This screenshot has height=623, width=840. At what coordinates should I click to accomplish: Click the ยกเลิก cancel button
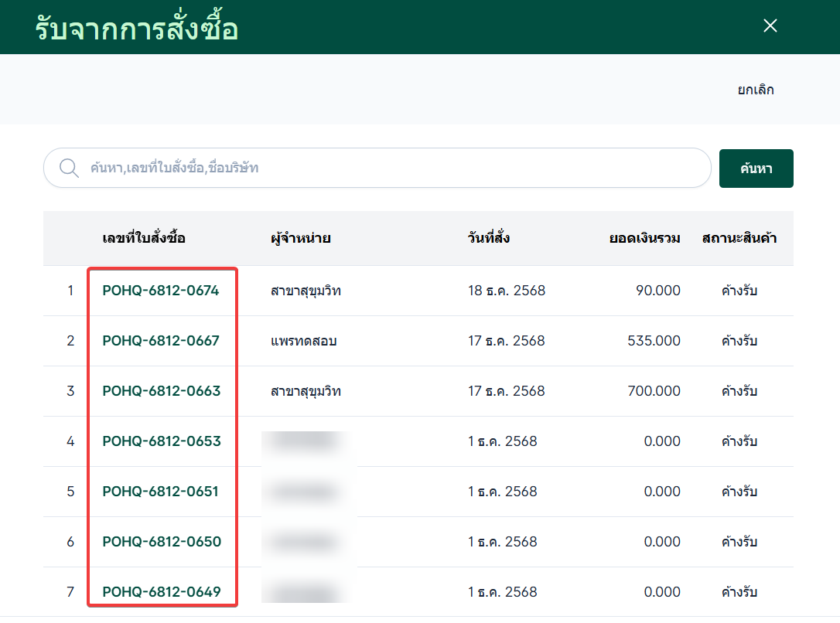click(756, 90)
